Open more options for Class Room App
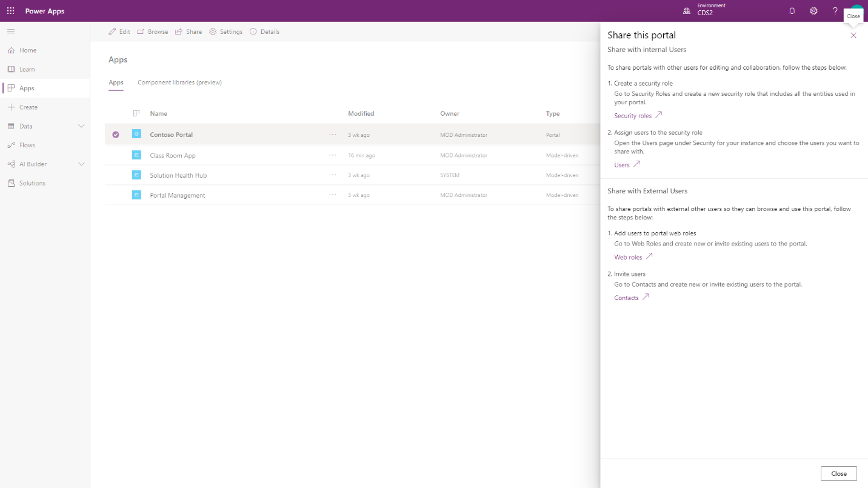 tap(333, 155)
